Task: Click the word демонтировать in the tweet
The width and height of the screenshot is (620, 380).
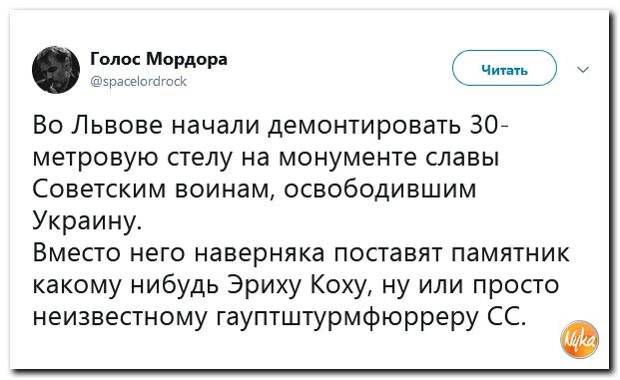Action: (x=364, y=127)
